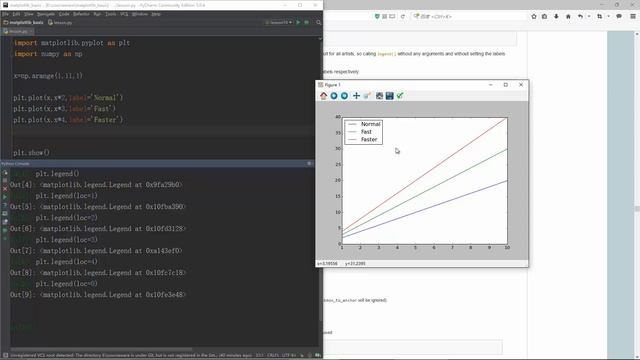Open the Refactor menu in PyCharm
The image size is (640, 360).
pos(81,14)
